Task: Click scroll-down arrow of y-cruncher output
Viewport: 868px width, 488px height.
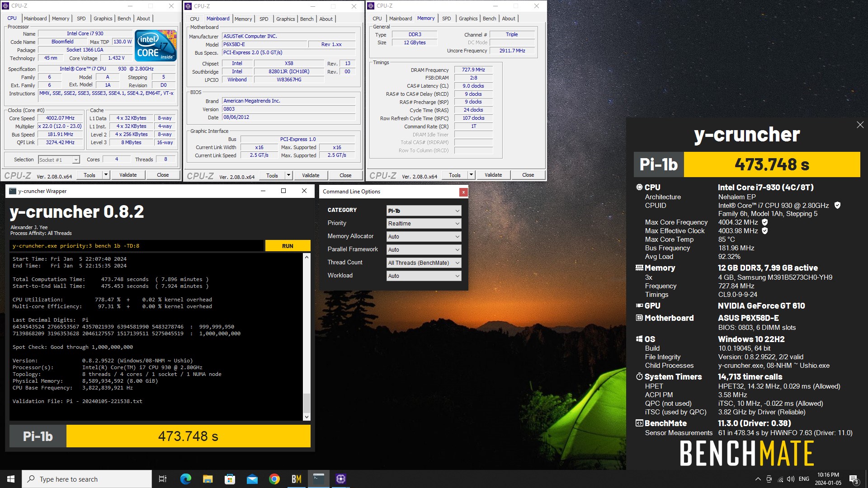Action: (307, 417)
